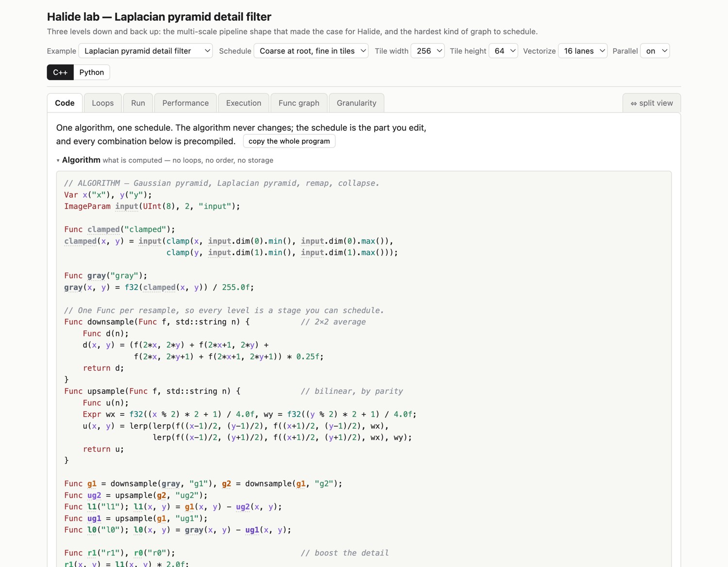728x567 pixels.
Task: Change the Tile width value
Action: click(x=428, y=51)
